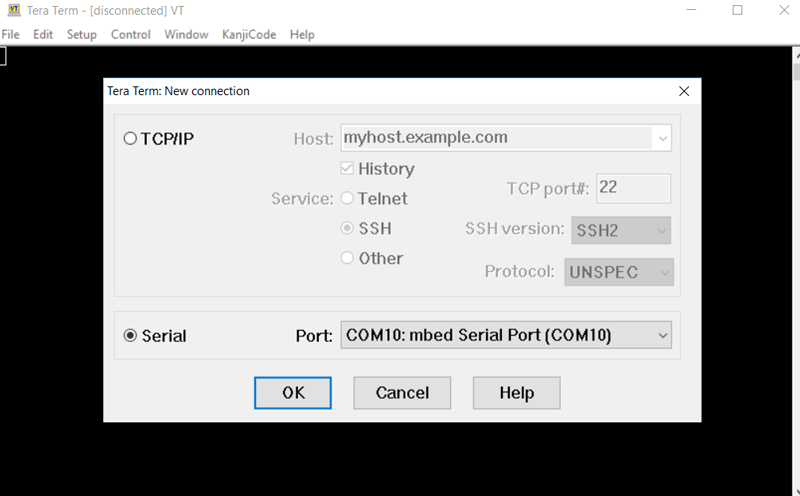Expand the Host dropdown arrow
Screen dimensions: 800x496
pyautogui.click(x=662, y=138)
